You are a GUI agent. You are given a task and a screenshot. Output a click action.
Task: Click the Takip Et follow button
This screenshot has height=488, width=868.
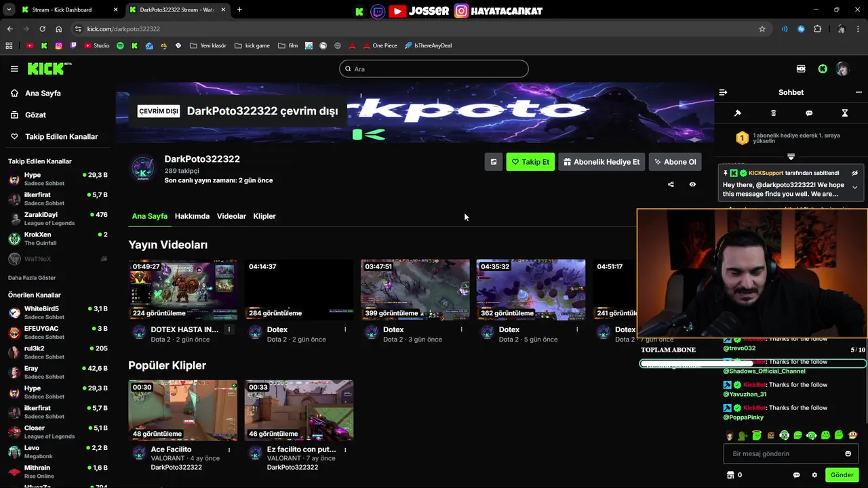tap(530, 162)
